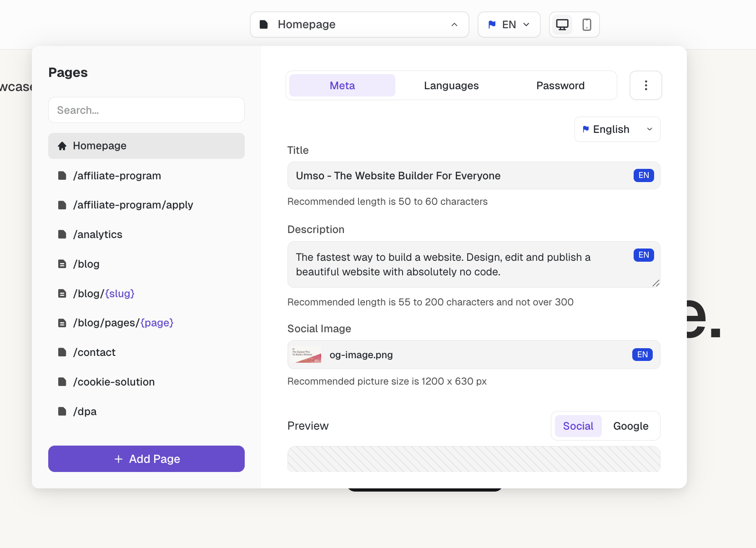Click the EN badge on Social Image
This screenshot has width=756, height=548.
coord(642,355)
